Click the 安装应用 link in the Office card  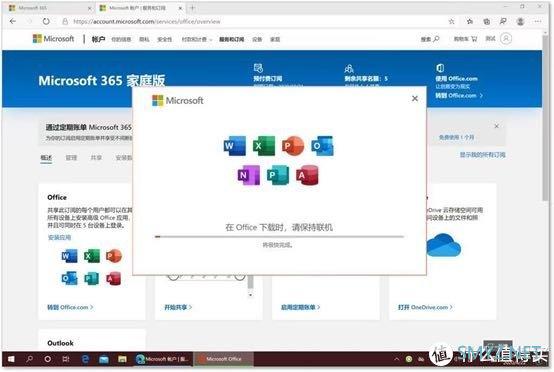click(59, 237)
